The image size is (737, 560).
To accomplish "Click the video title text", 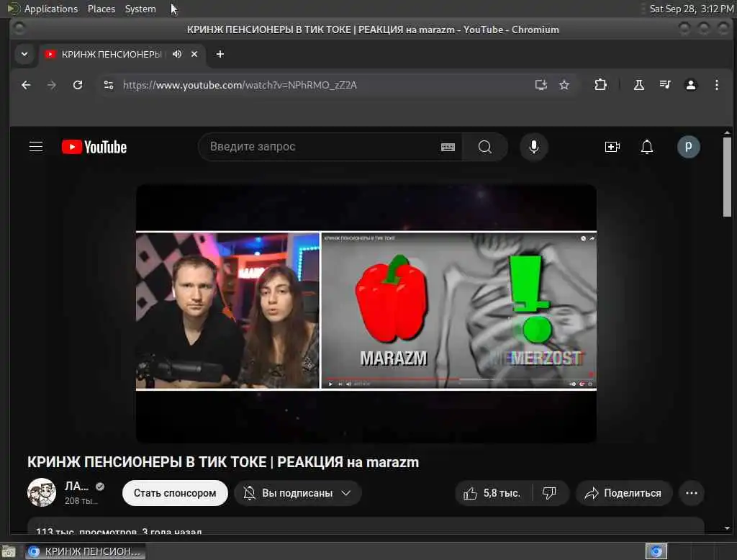I will (x=223, y=462).
